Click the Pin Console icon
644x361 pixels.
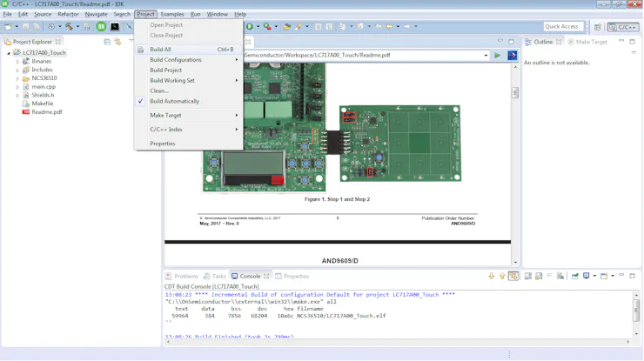(x=575, y=276)
